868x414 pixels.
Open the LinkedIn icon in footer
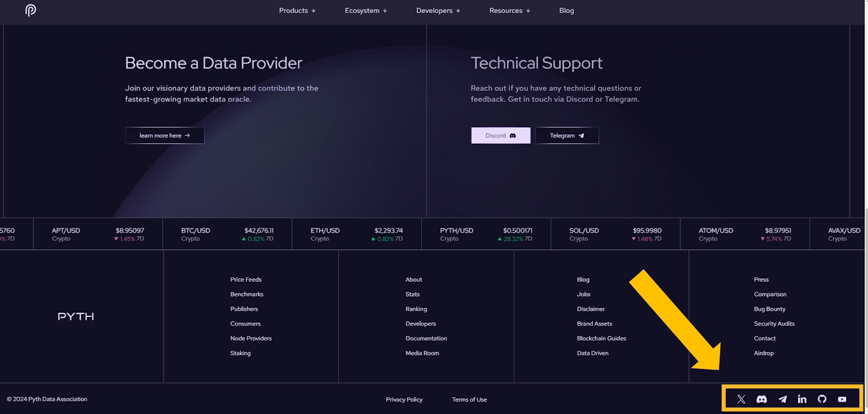[802, 399]
